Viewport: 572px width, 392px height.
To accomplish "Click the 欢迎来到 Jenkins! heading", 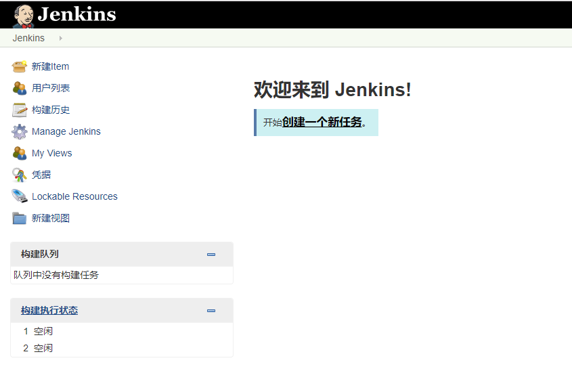I will (332, 89).
